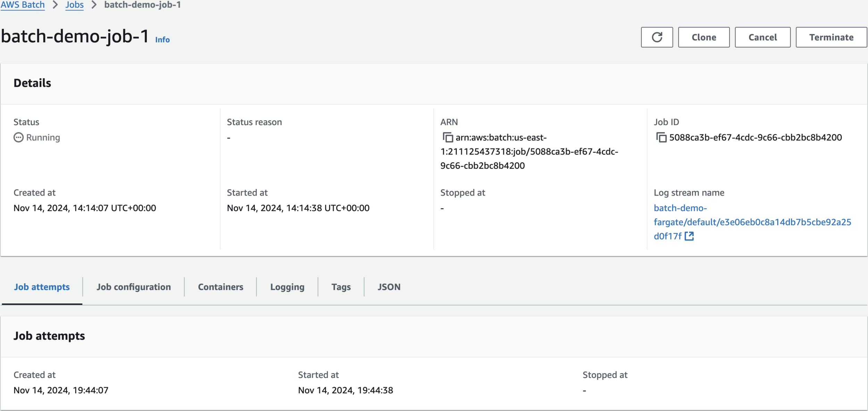The image size is (868, 411).
Task: Open the Containers tab
Action: point(220,287)
